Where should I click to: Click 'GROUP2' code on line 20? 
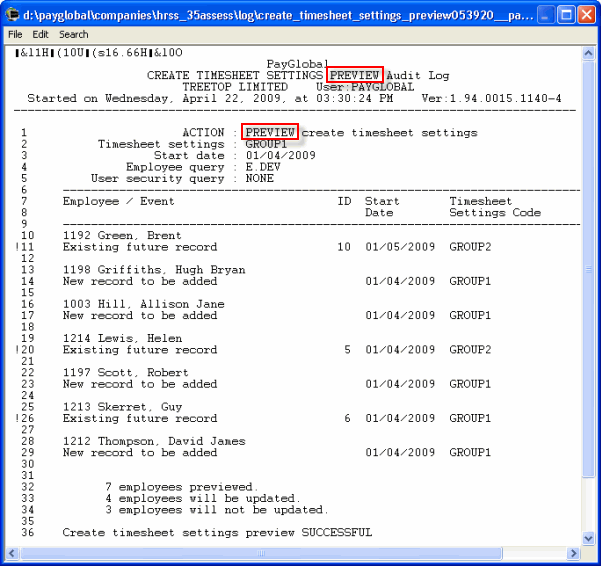tap(470, 349)
